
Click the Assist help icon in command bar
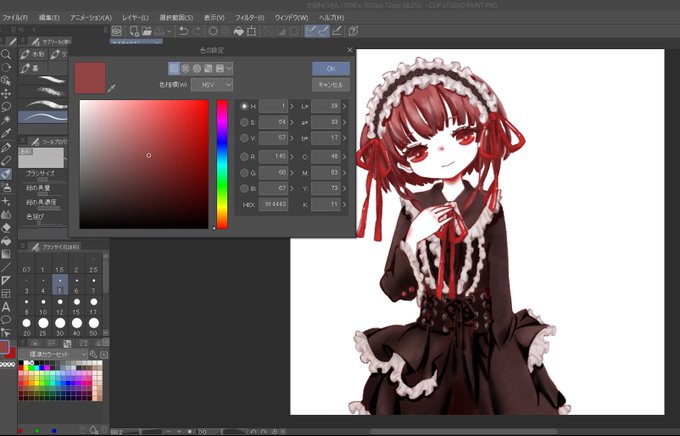coord(353,31)
